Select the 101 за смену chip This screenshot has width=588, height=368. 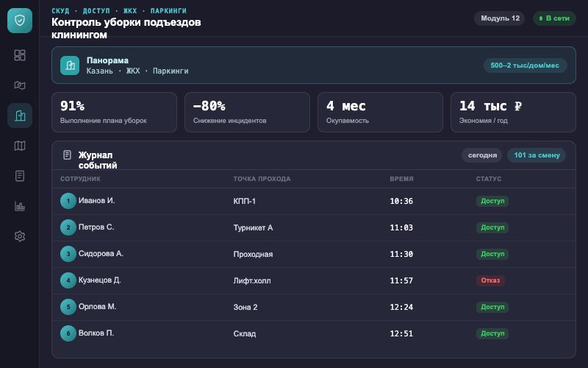coord(537,155)
